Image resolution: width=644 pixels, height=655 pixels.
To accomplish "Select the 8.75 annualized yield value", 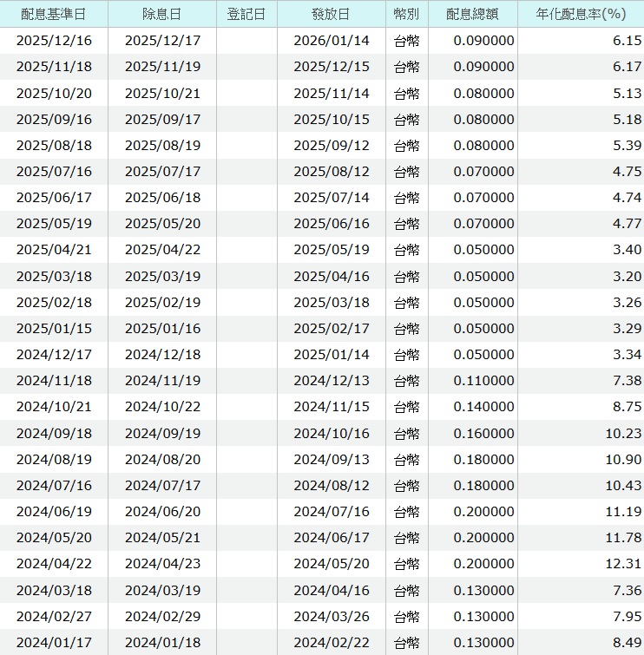I will [x=627, y=407].
